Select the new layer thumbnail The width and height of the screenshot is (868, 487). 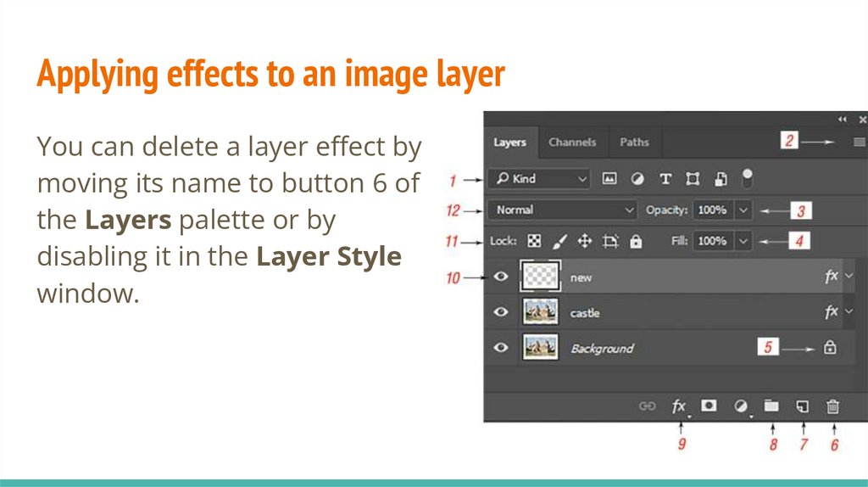(541, 277)
